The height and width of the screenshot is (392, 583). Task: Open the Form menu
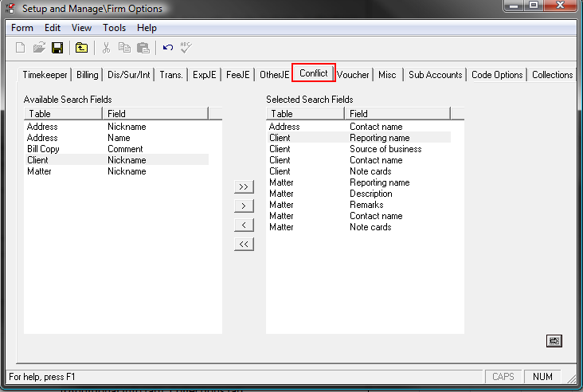[22, 28]
